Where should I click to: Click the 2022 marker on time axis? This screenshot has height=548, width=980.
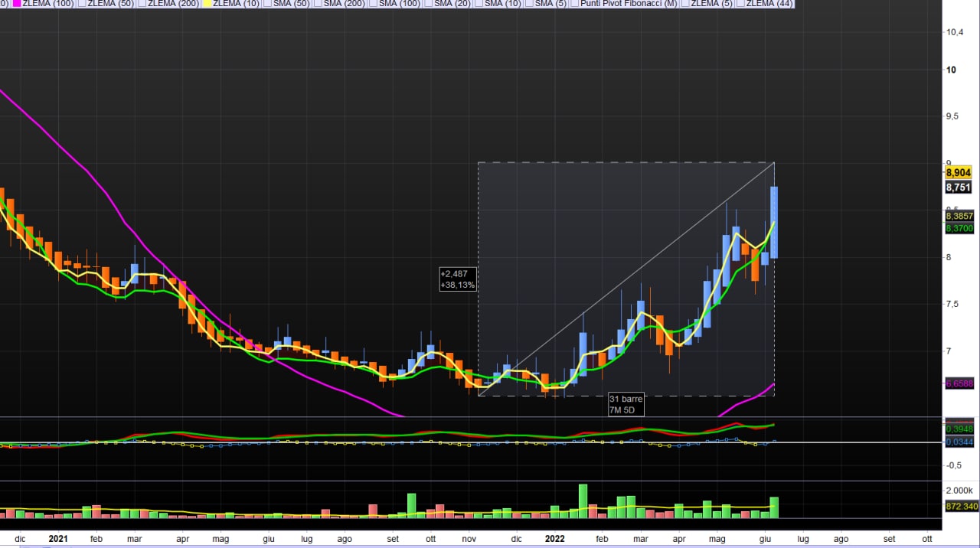click(x=554, y=539)
